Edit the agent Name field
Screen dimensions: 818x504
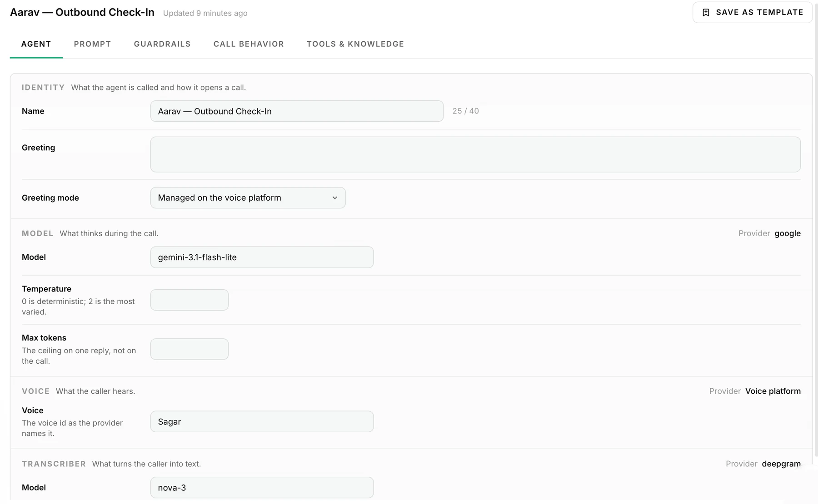click(297, 111)
